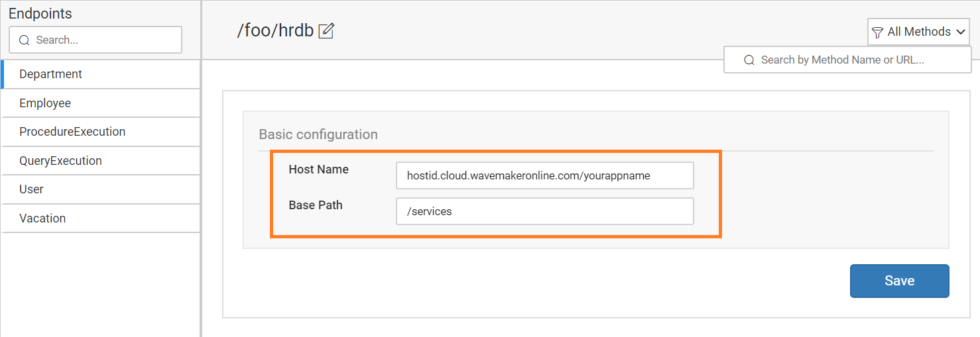
Task: Select the Vacation endpoint
Action: click(42, 218)
